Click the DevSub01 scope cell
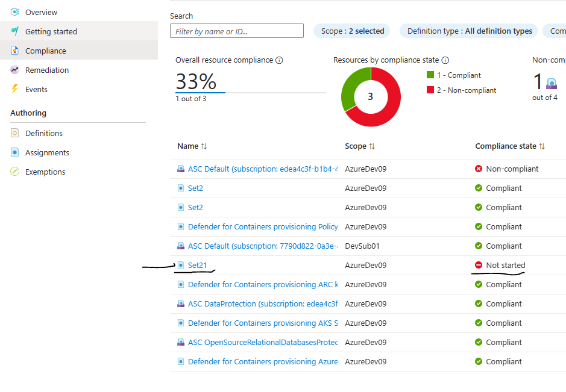Screen dimensions: 566x392 tap(362, 246)
